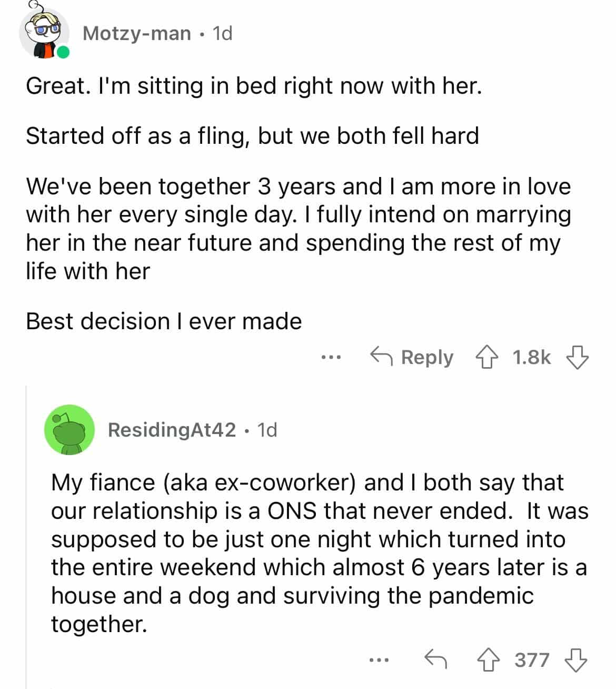Click the 377 vote count

pos(532,660)
